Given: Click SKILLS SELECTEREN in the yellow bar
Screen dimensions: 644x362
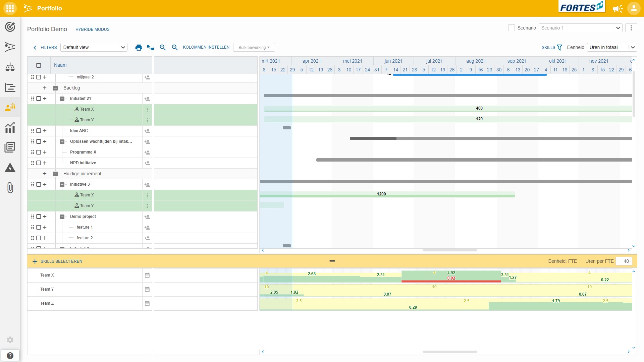Looking at the screenshot, I should click(61, 261).
